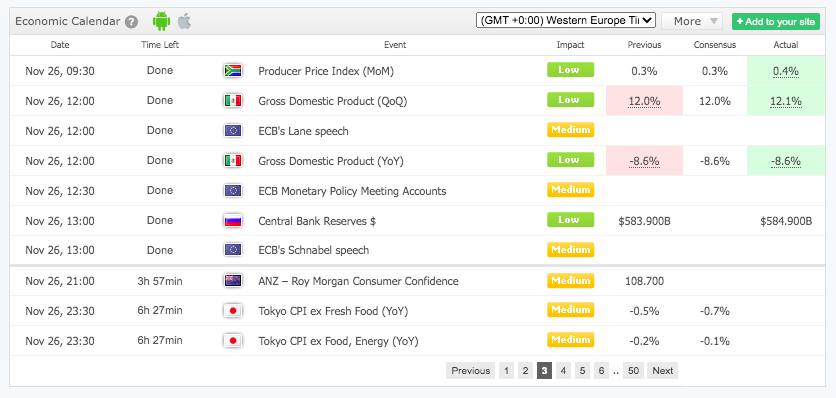This screenshot has width=836, height=398.
Task: Click the Date column header
Action: pyautogui.click(x=60, y=45)
